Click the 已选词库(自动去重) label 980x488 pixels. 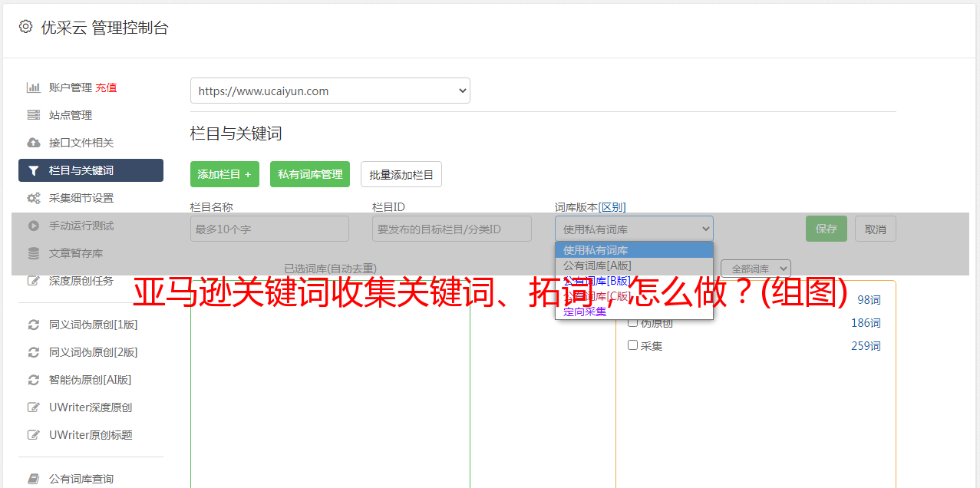(x=330, y=269)
